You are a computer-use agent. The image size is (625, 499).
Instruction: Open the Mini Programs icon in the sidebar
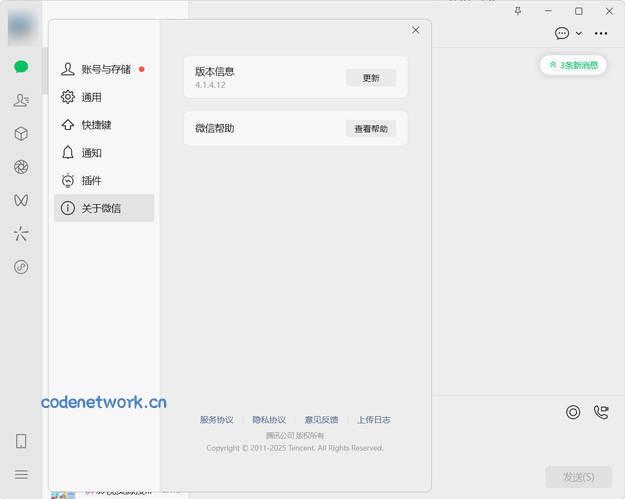(21, 267)
